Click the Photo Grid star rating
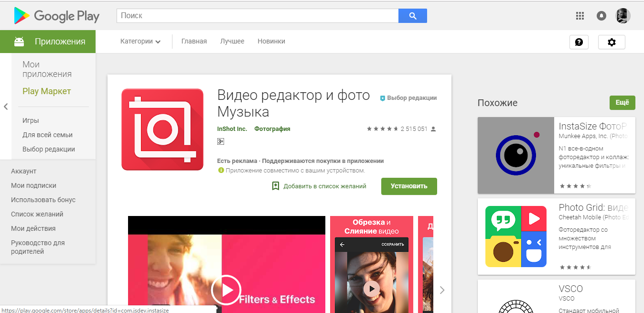This screenshot has height=313, width=644. point(575,267)
